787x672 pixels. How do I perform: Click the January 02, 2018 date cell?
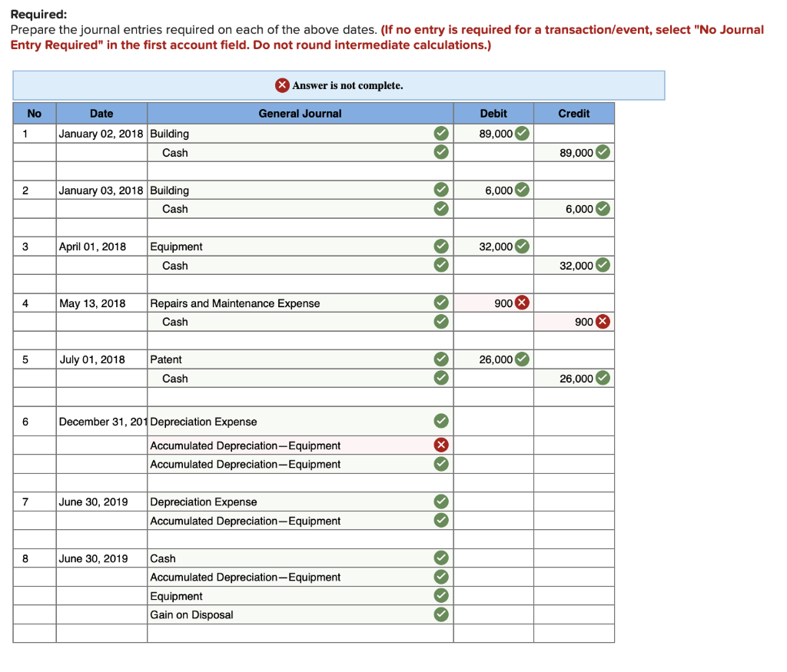click(x=101, y=134)
